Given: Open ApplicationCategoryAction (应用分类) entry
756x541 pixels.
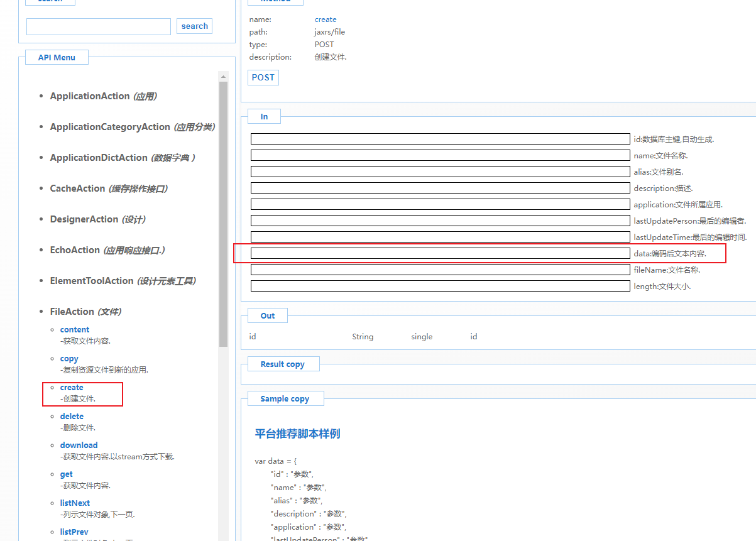Looking at the screenshot, I should (133, 127).
